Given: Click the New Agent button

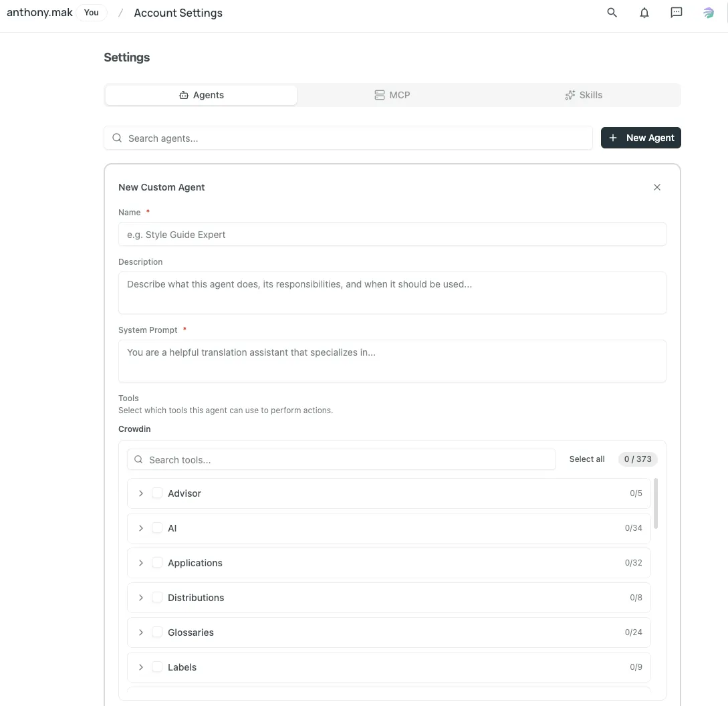Looking at the screenshot, I should (640, 138).
